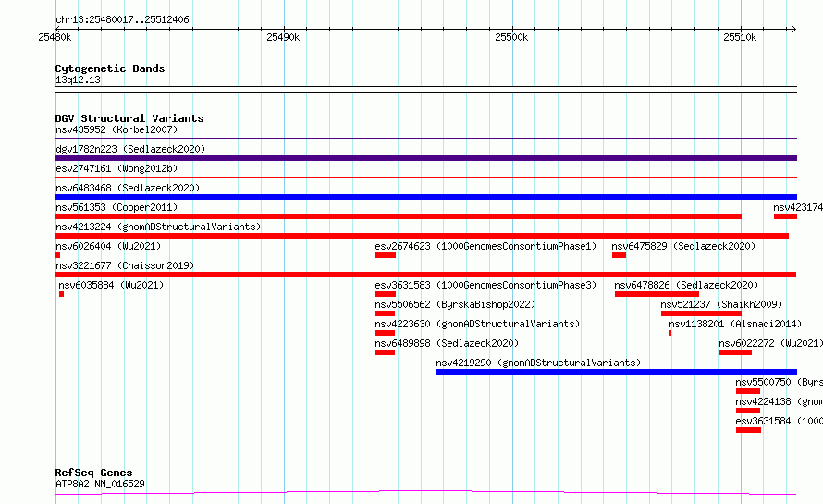823x504 pixels.
Task: Open nsv561353 (Cooper2011) variant label
Action: click(x=117, y=207)
